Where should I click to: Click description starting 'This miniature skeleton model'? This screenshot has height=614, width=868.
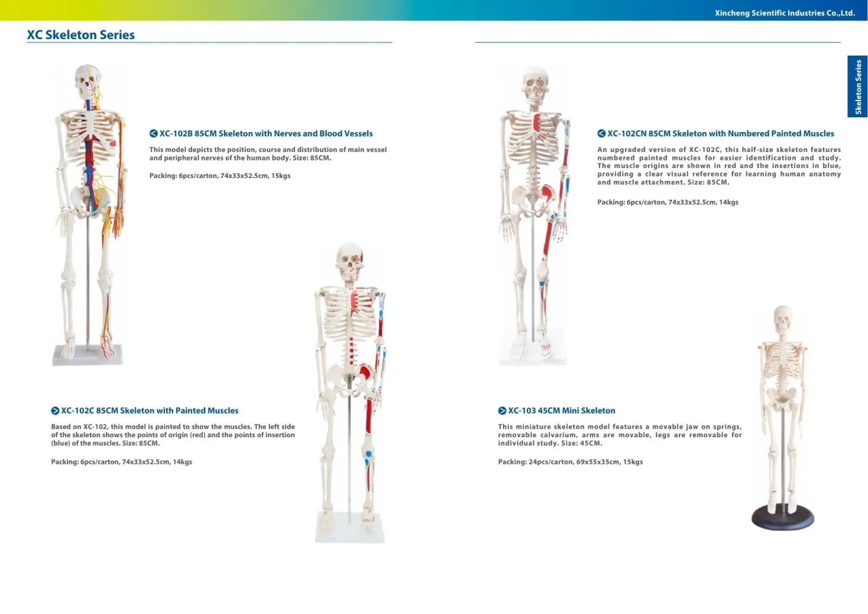click(620, 435)
